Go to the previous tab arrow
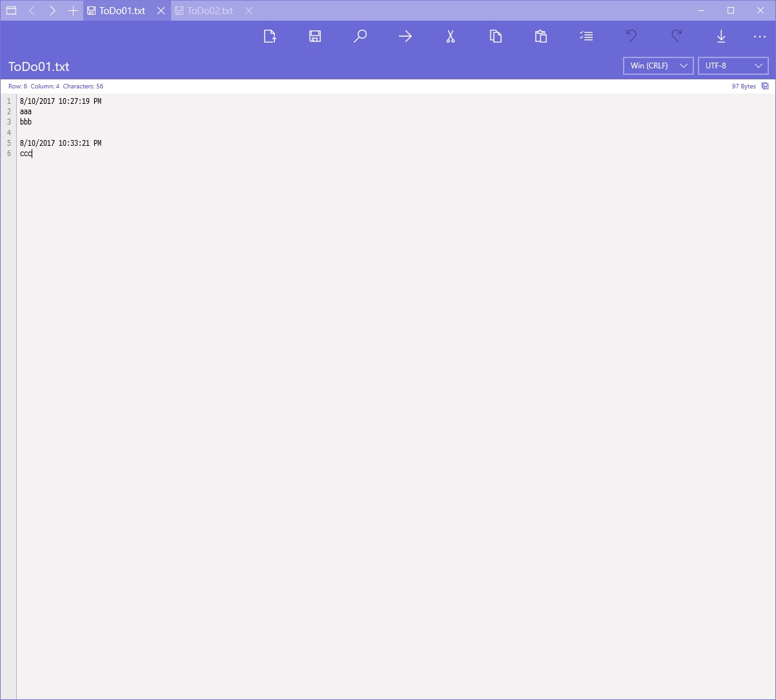776x700 pixels. [32, 10]
